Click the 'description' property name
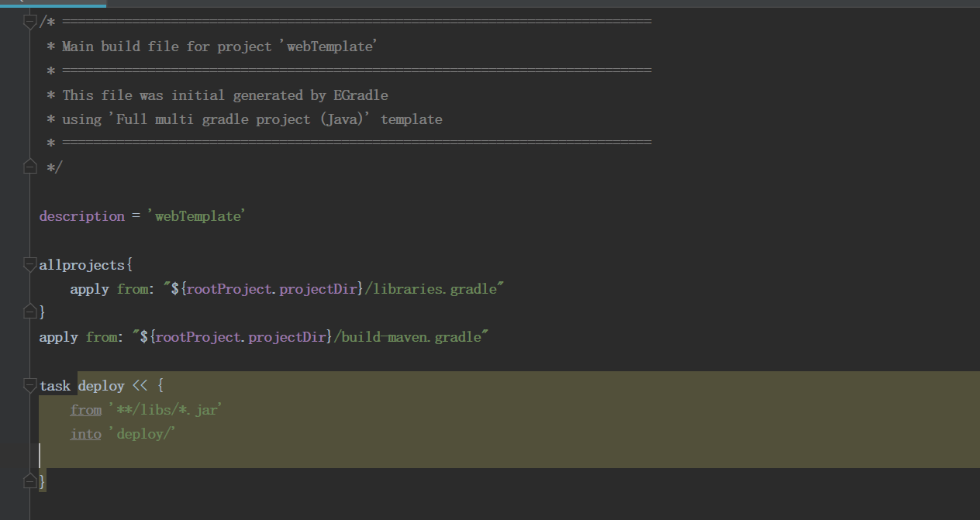The image size is (980, 520). 82,216
